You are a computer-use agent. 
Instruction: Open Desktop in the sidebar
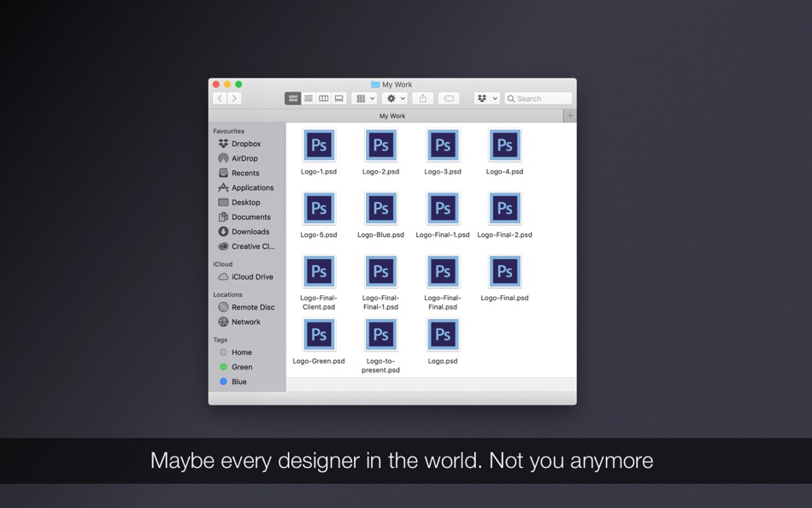246,202
